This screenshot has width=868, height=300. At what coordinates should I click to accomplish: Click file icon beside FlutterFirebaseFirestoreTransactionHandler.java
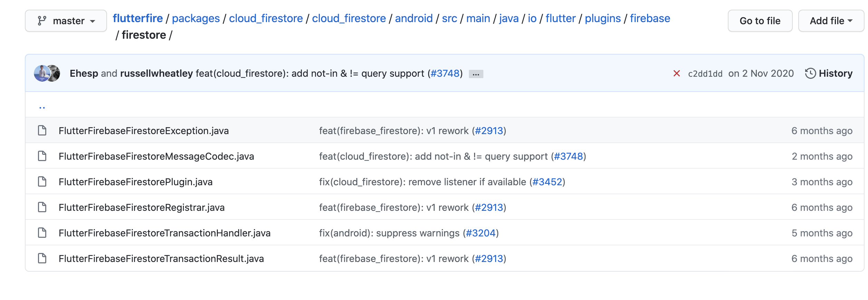[42, 233]
